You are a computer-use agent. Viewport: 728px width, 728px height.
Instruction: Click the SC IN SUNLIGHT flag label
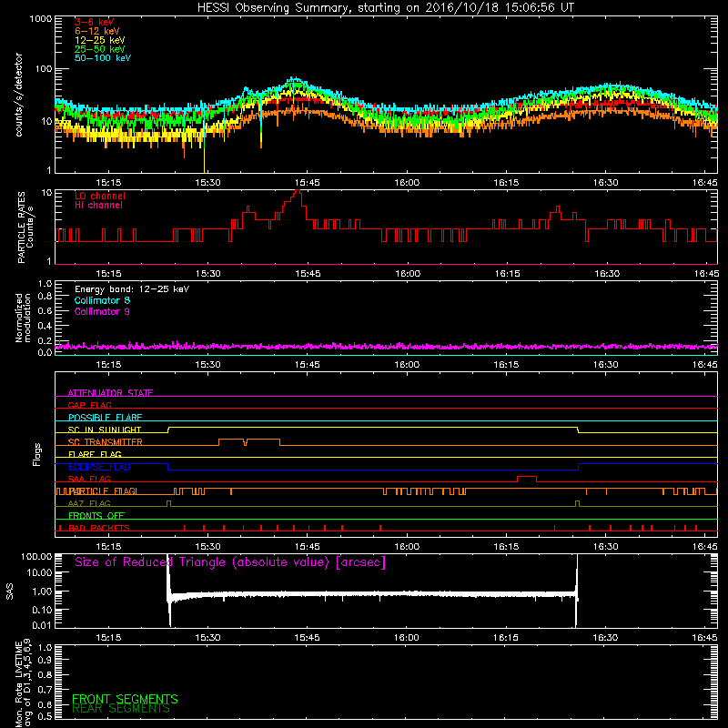coord(105,430)
